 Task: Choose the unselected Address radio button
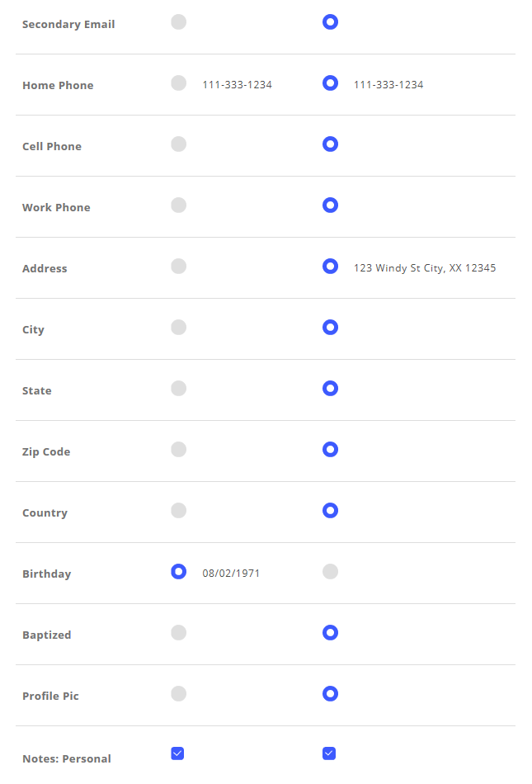(x=179, y=267)
